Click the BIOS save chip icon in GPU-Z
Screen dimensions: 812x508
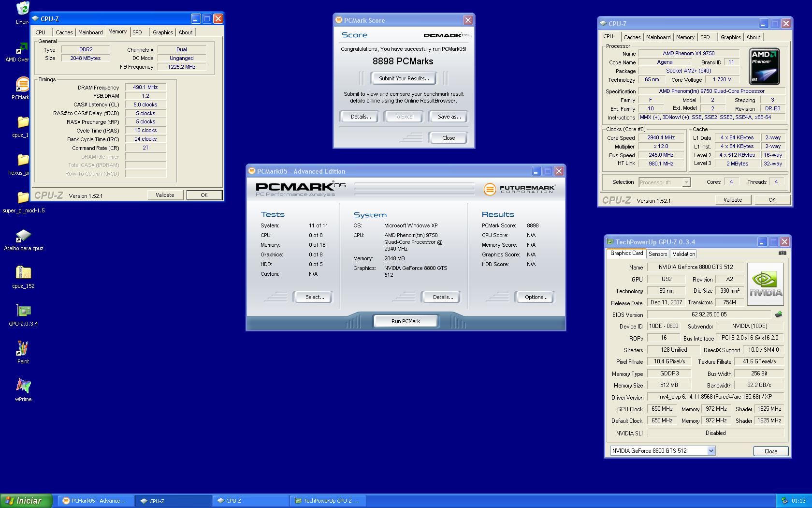(778, 314)
